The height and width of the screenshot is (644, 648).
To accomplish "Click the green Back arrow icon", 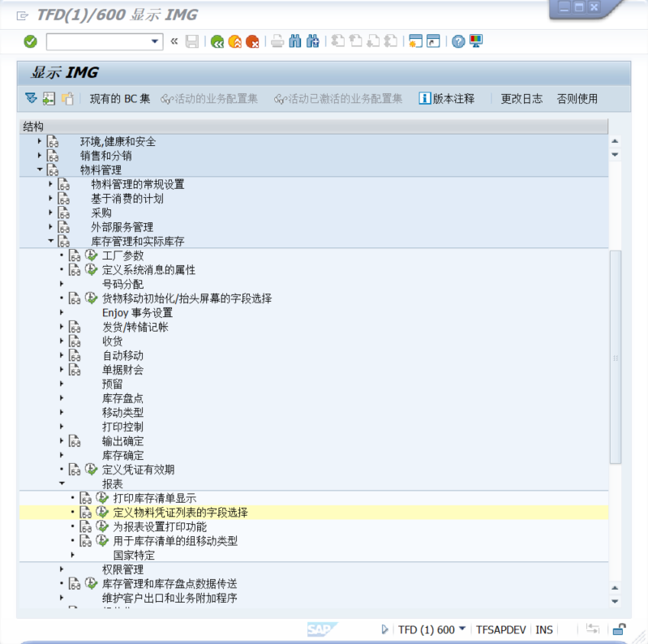I will point(217,41).
